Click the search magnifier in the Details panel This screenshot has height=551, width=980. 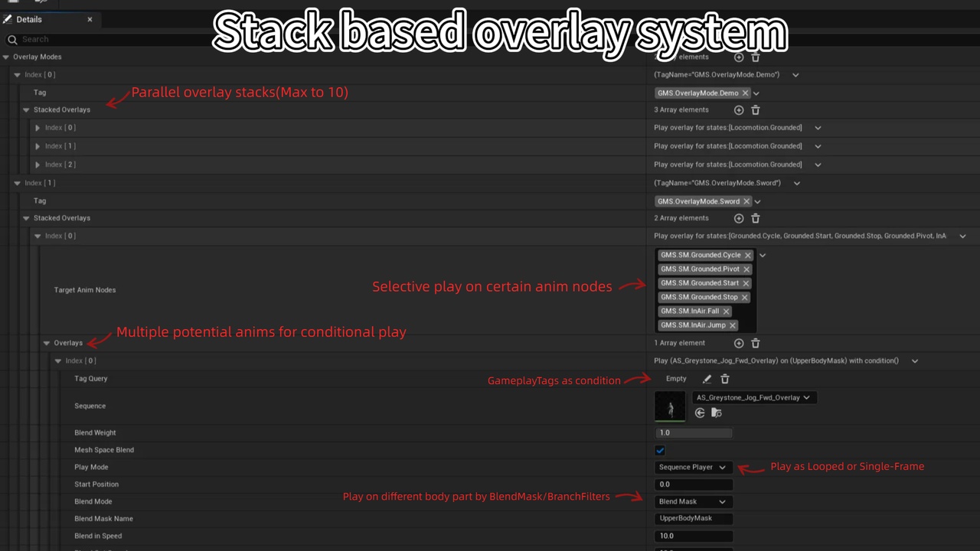pos(12,39)
